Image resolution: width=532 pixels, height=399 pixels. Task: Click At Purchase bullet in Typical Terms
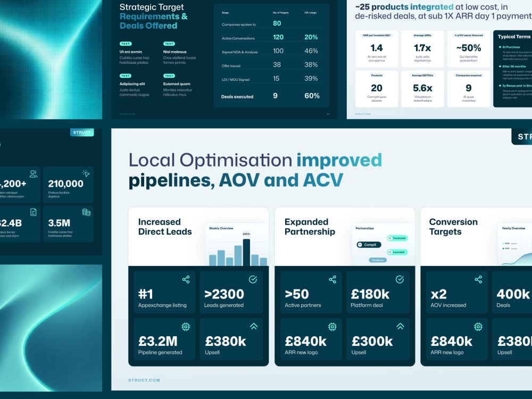point(511,47)
